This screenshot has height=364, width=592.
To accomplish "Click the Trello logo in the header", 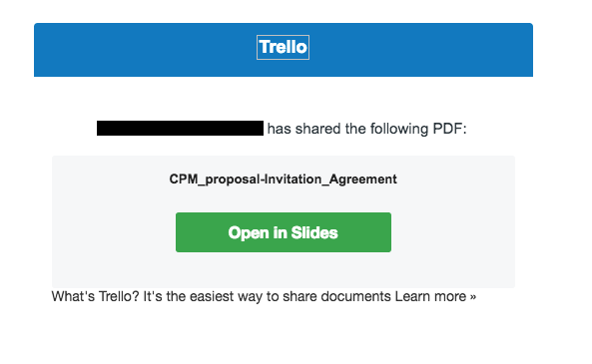I will tap(283, 48).
